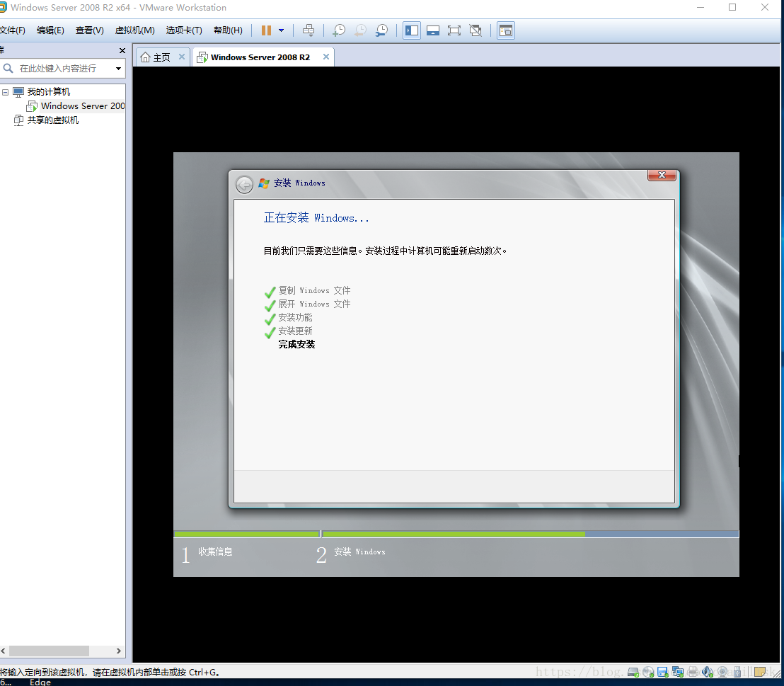Click the CD/DVD drive status icon

(x=648, y=672)
